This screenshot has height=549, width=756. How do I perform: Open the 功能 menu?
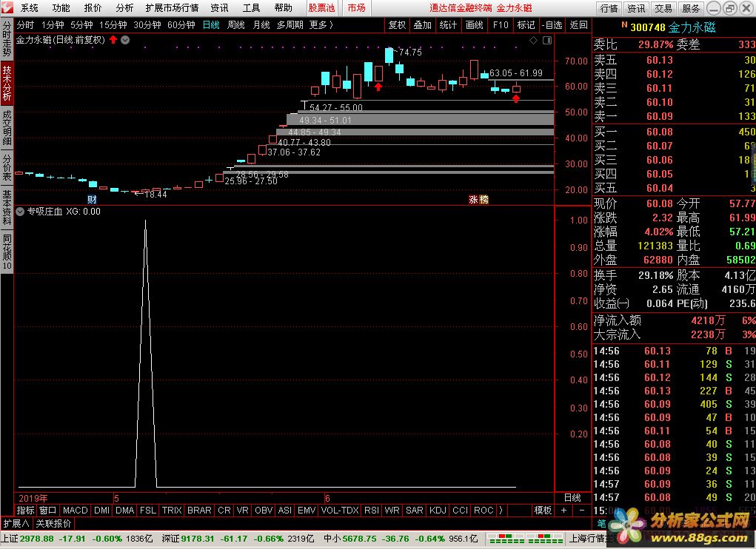pyautogui.click(x=61, y=8)
